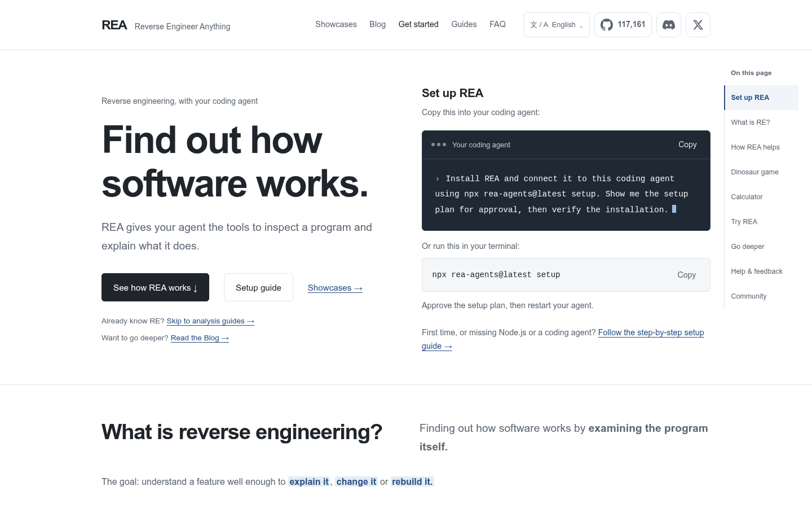Click the 'Reverse Engineer Anything' tagline
Screen dimensions: 812x508
point(182,27)
